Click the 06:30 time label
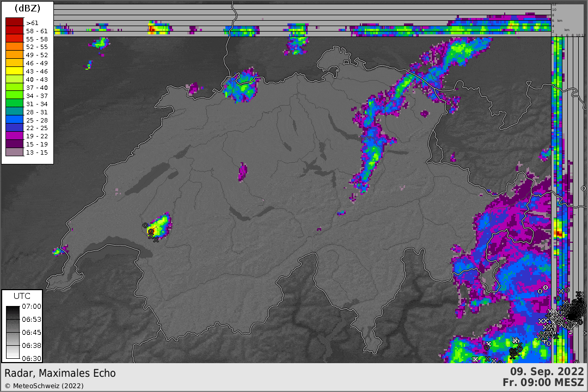This screenshot has height=392, width=588. pos(32,358)
